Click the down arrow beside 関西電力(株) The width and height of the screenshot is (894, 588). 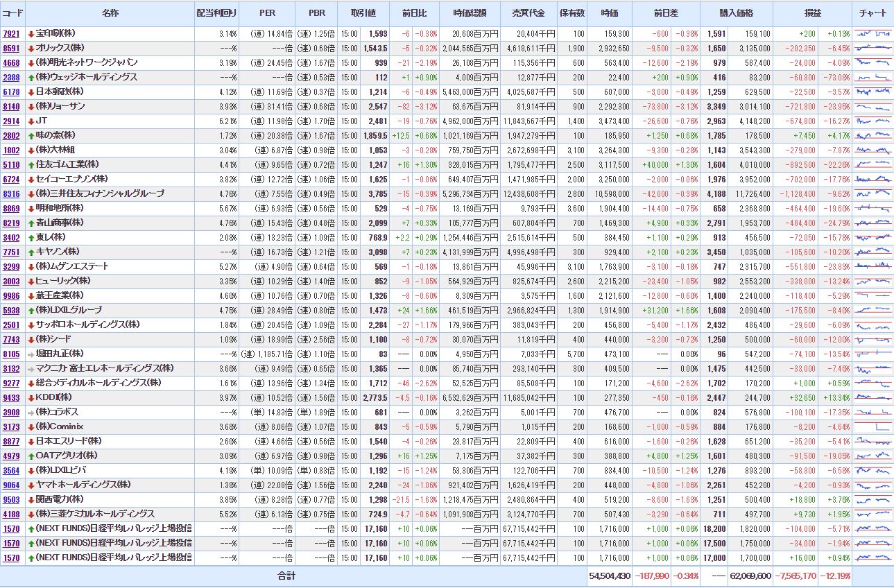31,499
